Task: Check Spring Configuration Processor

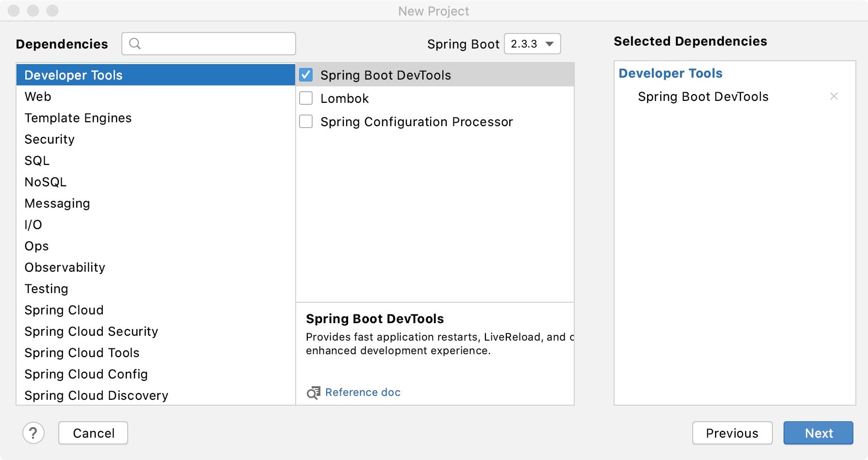Action: click(x=306, y=122)
